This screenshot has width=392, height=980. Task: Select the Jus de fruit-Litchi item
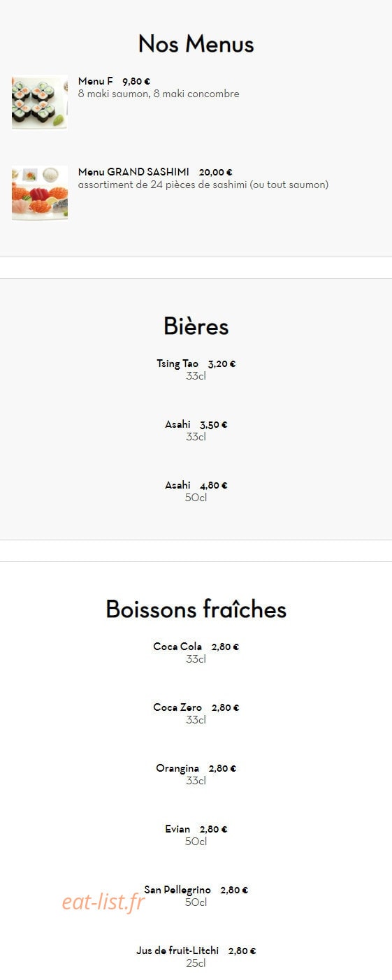(196, 957)
